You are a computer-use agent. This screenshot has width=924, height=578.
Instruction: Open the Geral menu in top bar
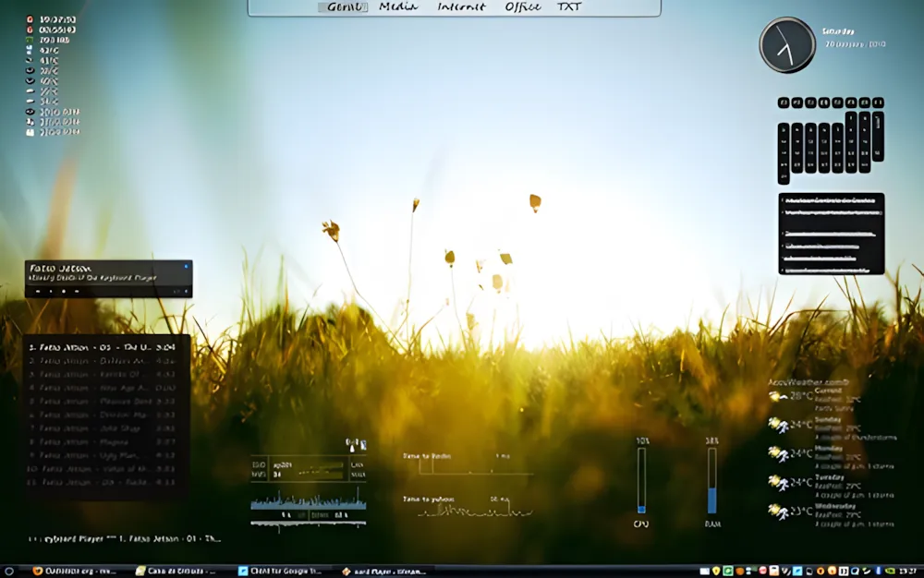[x=343, y=7]
